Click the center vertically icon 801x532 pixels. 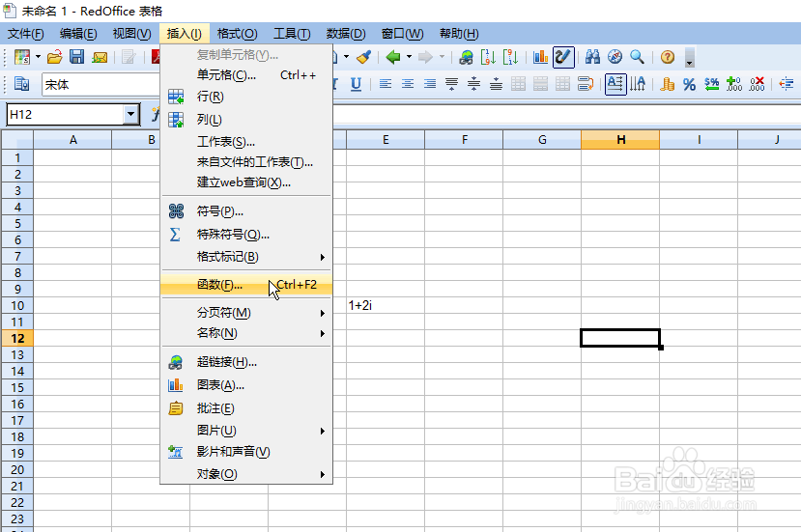click(474, 84)
